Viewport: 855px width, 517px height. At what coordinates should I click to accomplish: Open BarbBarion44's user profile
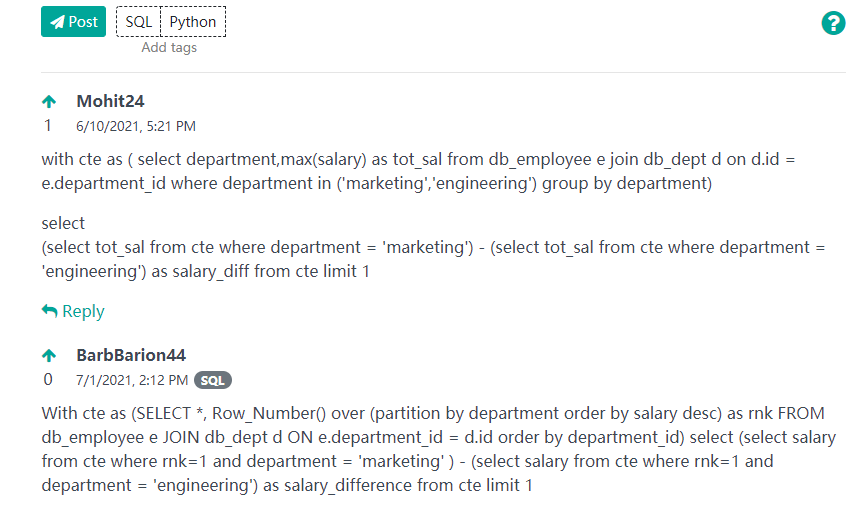click(131, 355)
